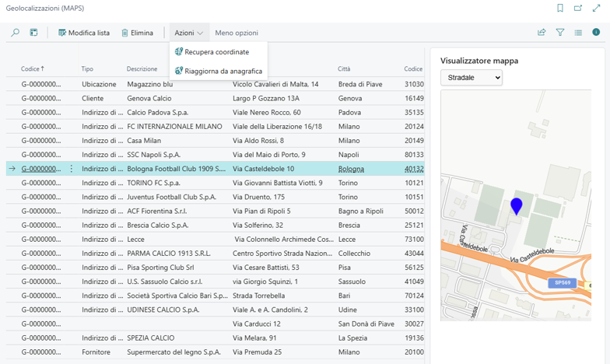Click the expand page arrows icon
Viewport: 610px width, 364px height.
click(x=596, y=8)
